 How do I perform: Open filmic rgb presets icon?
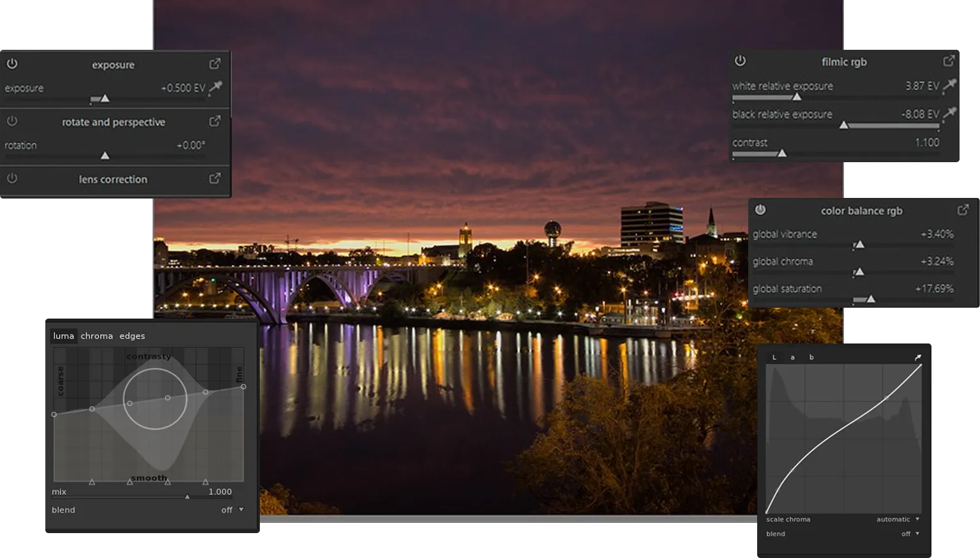coord(949,61)
